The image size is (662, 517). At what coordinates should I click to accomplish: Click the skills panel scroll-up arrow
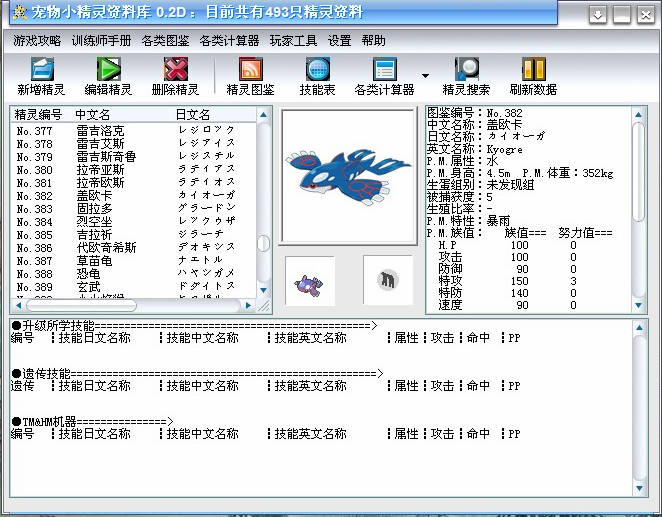(x=639, y=327)
